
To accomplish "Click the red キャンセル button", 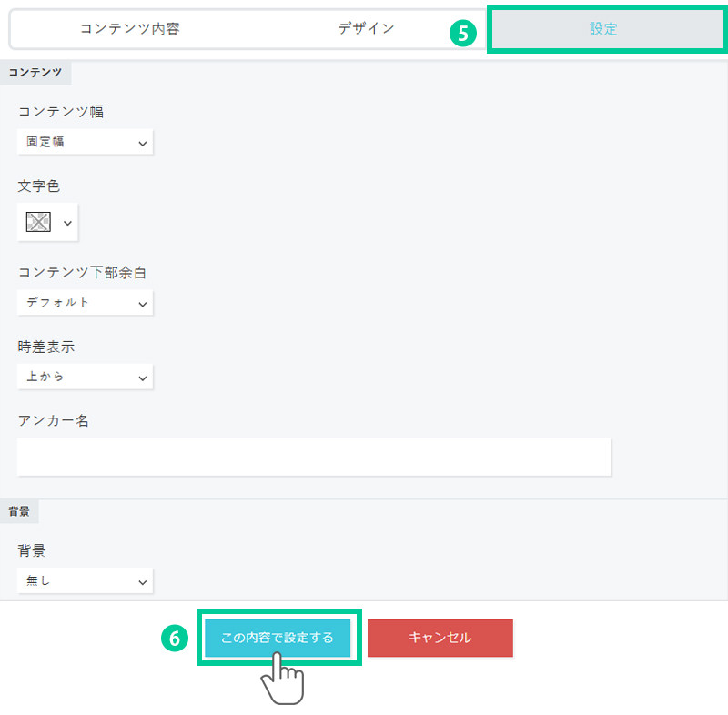I will coord(440,638).
